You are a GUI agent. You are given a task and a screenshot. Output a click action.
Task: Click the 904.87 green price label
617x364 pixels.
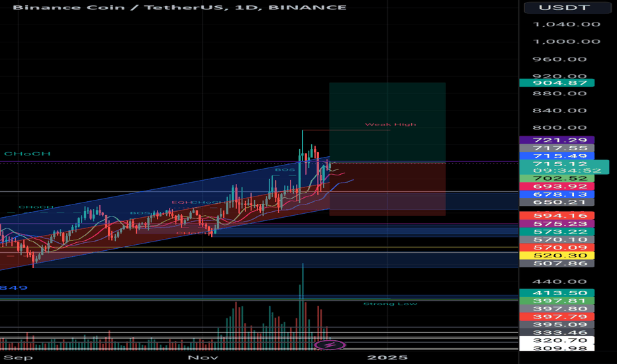(x=557, y=83)
